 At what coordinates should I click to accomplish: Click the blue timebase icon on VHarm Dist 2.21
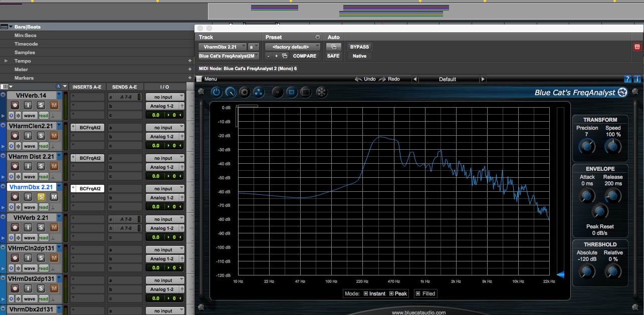[11, 176]
